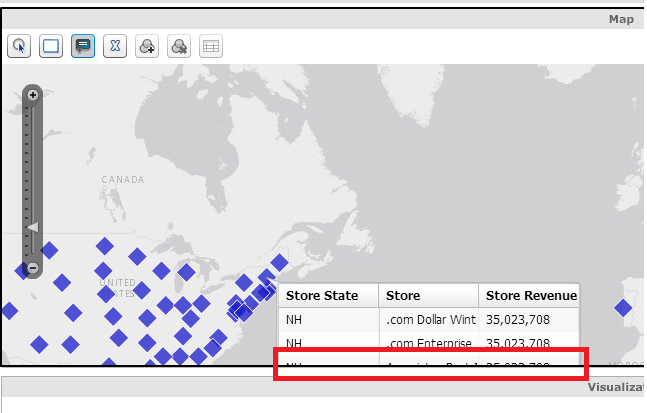Select the .com Enterprise store row
Viewport: 647px width, 413px height.
(x=429, y=342)
